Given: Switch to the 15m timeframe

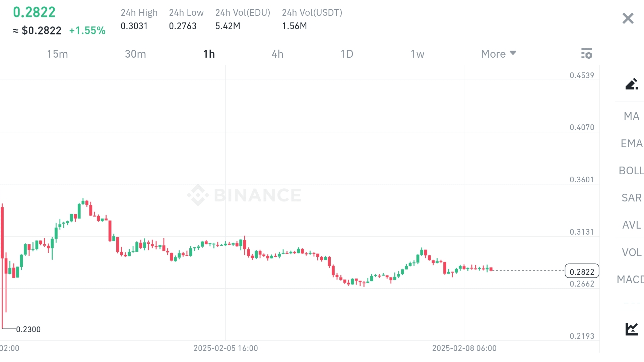Looking at the screenshot, I should (57, 54).
